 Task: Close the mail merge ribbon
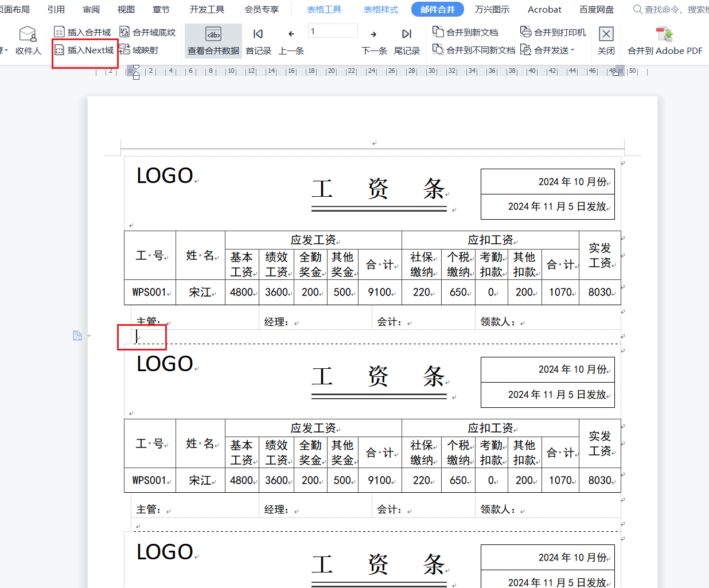click(x=606, y=41)
